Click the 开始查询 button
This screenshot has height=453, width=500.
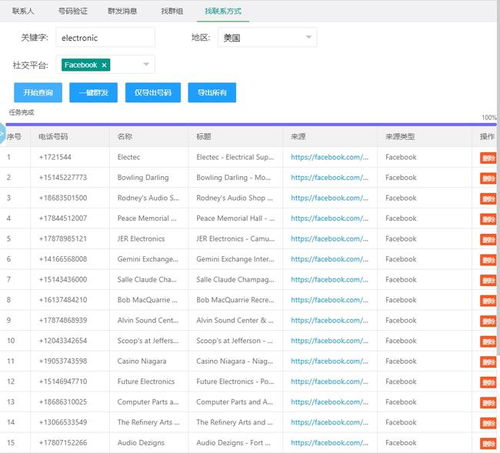click(38, 92)
